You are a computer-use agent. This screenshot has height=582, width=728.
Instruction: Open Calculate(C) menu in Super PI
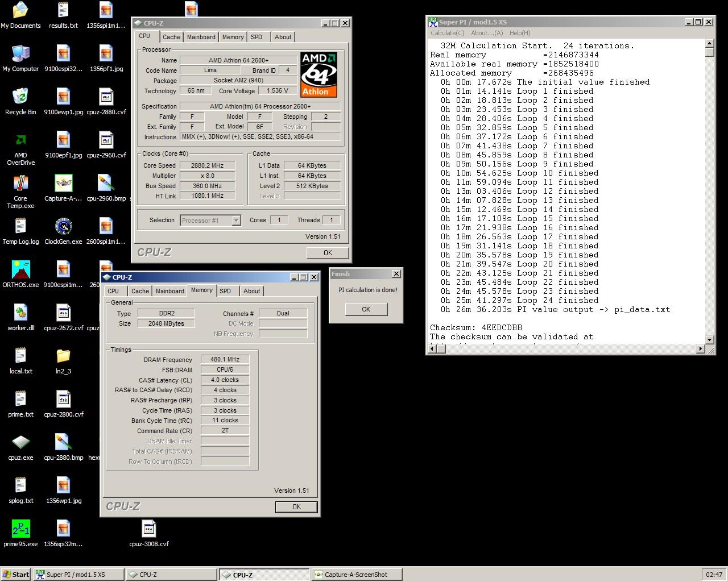tap(448, 33)
